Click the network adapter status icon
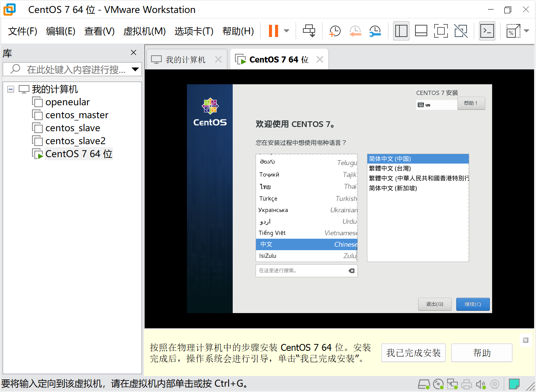This screenshot has height=392, width=536. 452,384
